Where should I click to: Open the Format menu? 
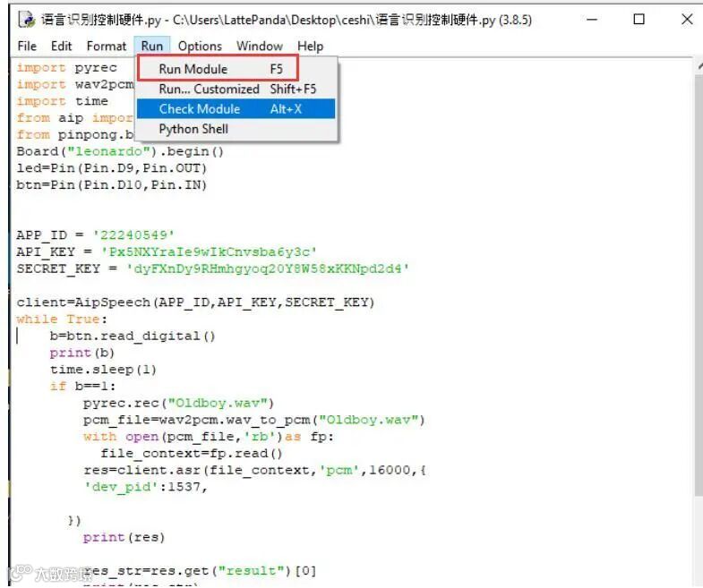(x=107, y=47)
